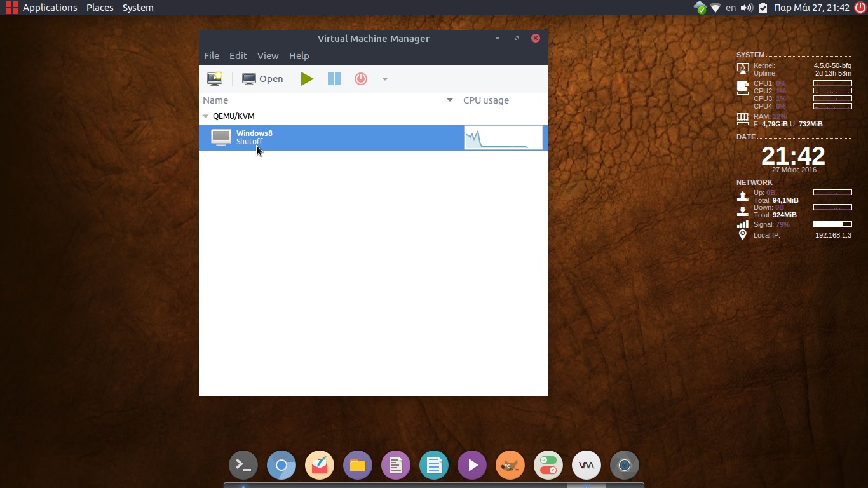Click the Windows8 CPU usage graph
This screenshot has height=488, width=868.
503,138
